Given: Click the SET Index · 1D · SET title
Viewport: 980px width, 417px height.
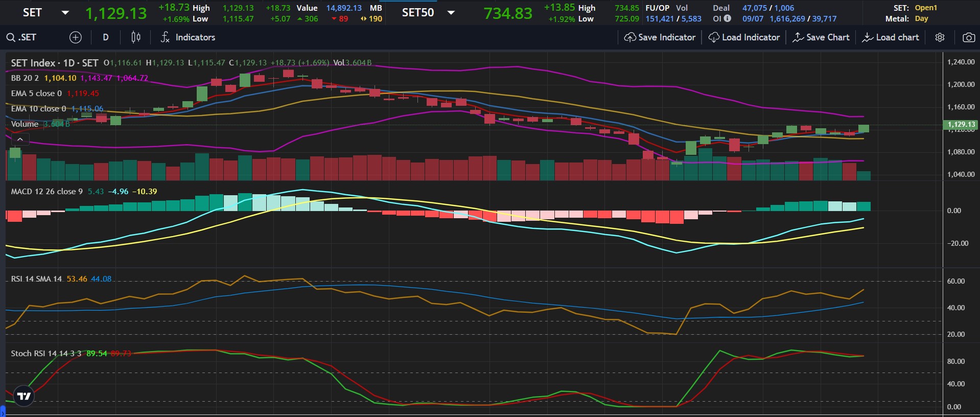Looking at the screenshot, I should 54,63.
